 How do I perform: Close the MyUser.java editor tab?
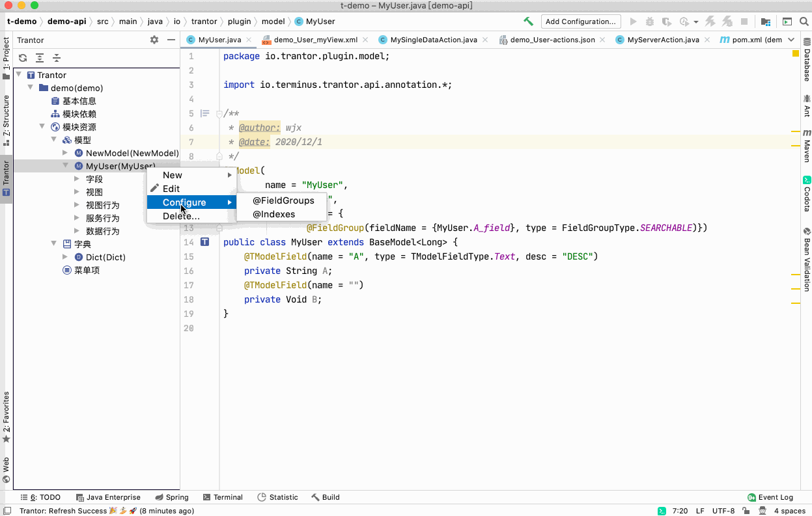(248, 40)
